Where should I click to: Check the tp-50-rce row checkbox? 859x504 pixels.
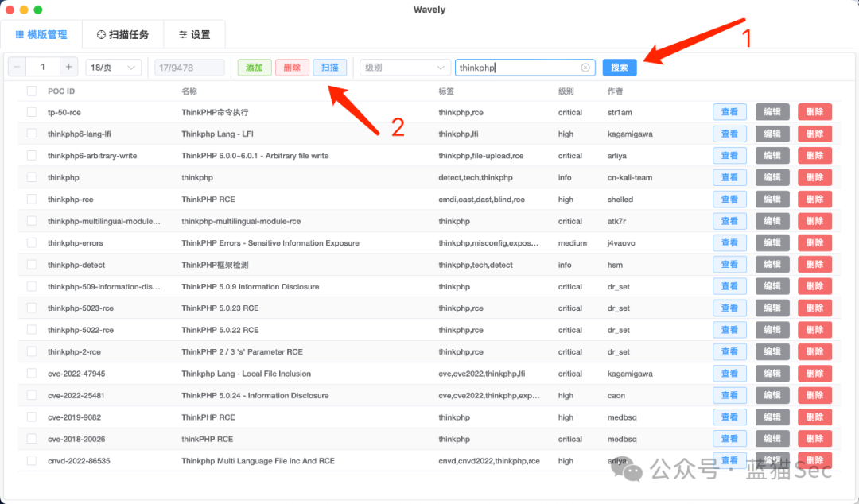[x=32, y=112]
